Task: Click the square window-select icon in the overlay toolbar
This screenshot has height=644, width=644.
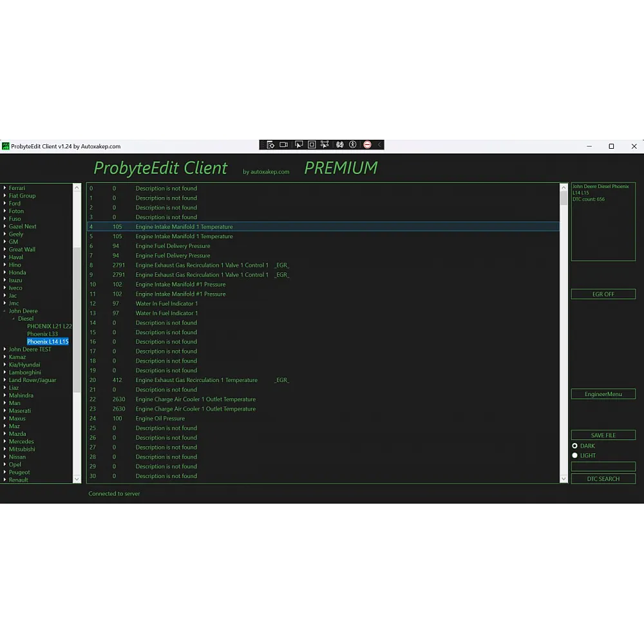Action: (312, 145)
